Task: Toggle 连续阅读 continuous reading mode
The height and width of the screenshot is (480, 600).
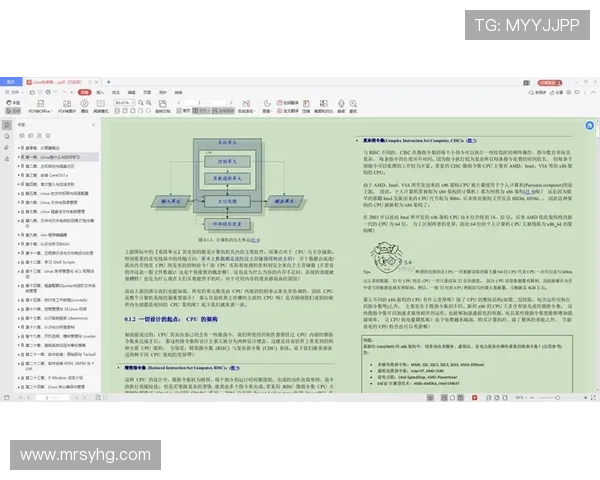Action: coord(223,111)
